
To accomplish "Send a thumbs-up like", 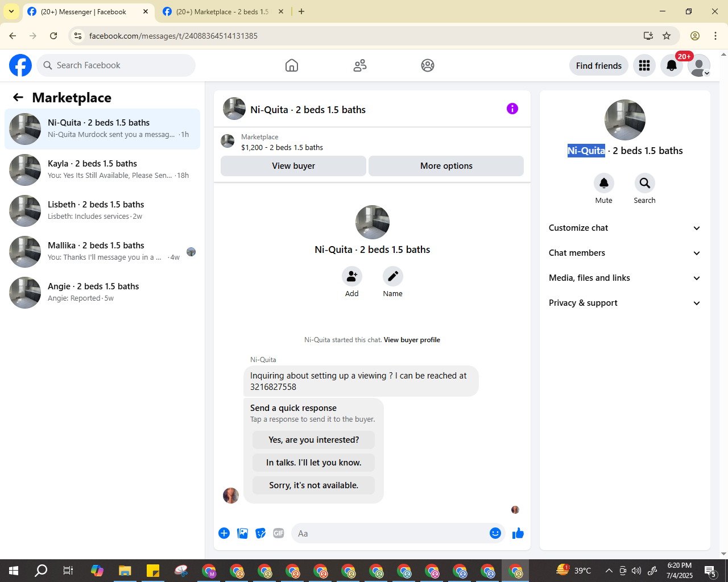I will pyautogui.click(x=518, y=533).
